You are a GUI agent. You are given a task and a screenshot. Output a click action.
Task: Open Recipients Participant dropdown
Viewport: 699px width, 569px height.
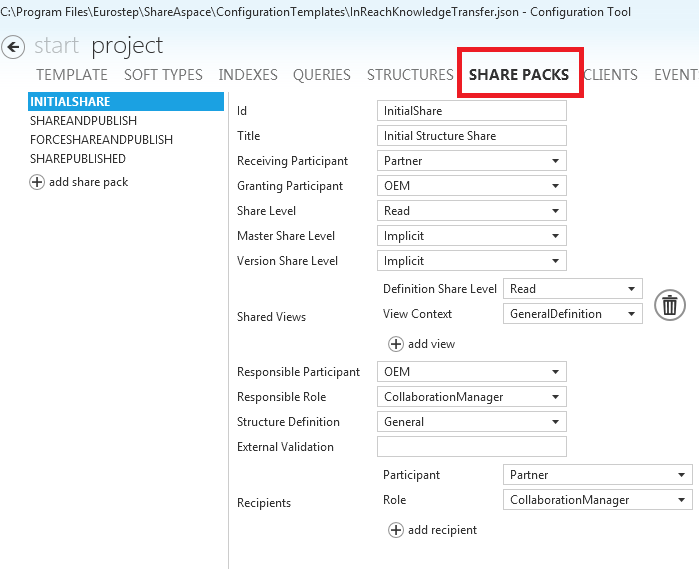(598, 474)
